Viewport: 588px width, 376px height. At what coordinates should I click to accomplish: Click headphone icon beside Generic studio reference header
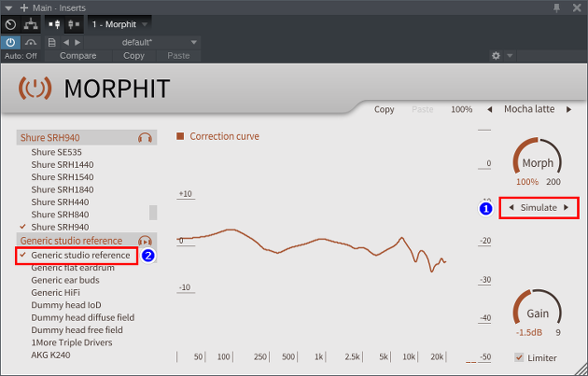(145, 241)
